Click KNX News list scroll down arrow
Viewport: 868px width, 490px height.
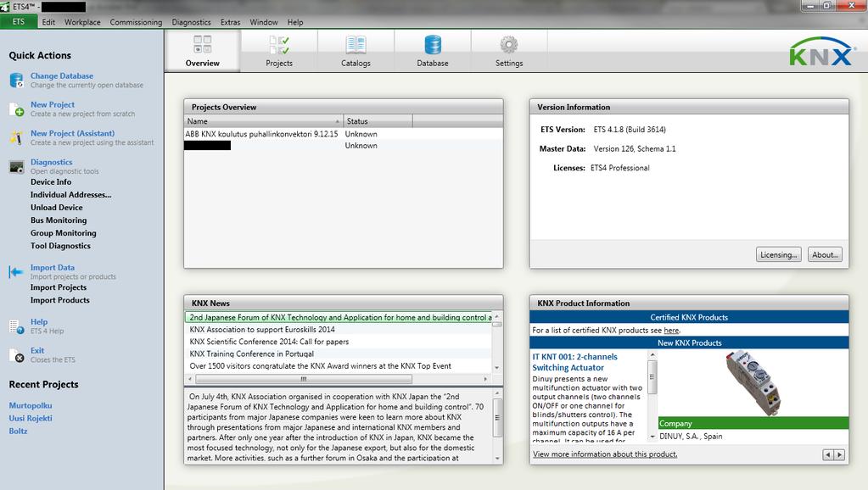coord(496,367)
